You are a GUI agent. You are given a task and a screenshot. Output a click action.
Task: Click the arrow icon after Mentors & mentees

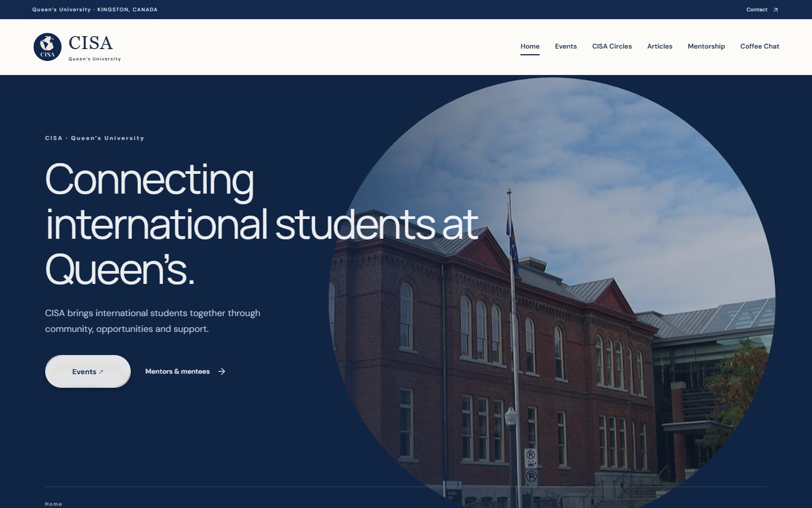point(222,371)
